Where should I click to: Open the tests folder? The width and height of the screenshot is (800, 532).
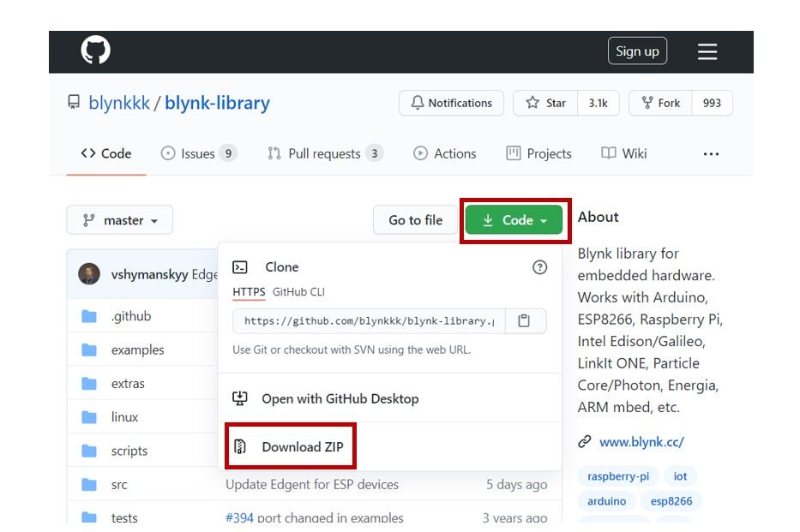click(124, 518)
